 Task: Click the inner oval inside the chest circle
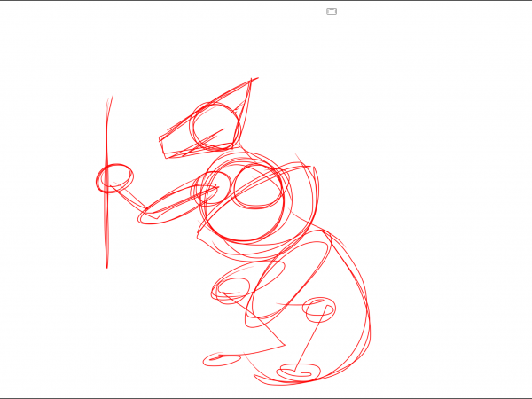click(x=257, y=188)
